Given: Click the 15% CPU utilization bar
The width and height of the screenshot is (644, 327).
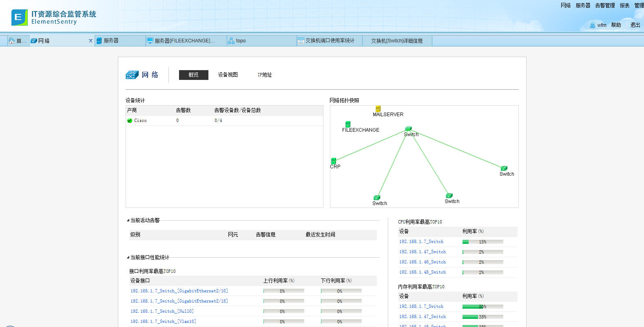Looking at the screenshot, I should click(482, 242).
